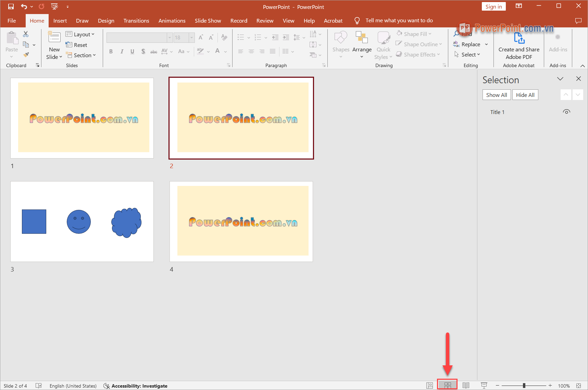Start Slide Show from the status bar icon
588x390 pixels.
[484, 386]
